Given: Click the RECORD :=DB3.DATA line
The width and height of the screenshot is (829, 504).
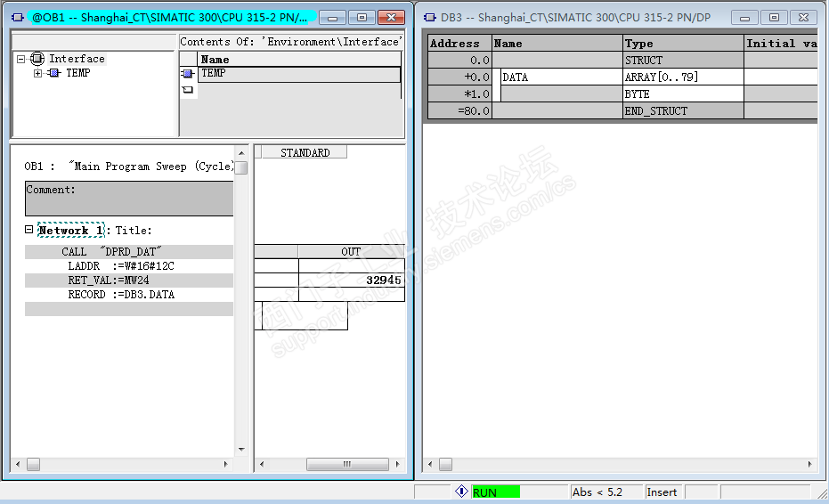Looking at the screenshot, I should (129, 295).
